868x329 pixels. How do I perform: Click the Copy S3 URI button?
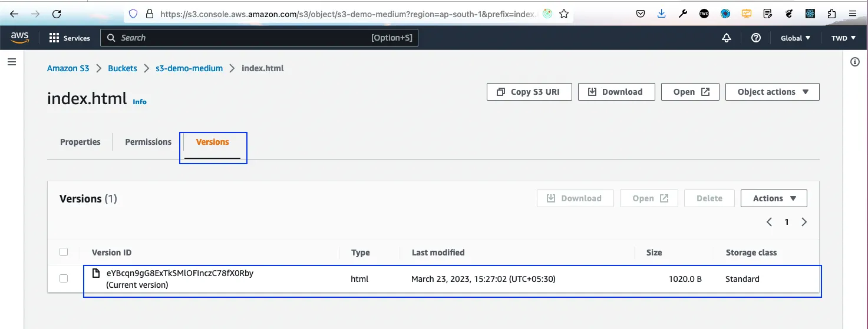tap(529, 92)
